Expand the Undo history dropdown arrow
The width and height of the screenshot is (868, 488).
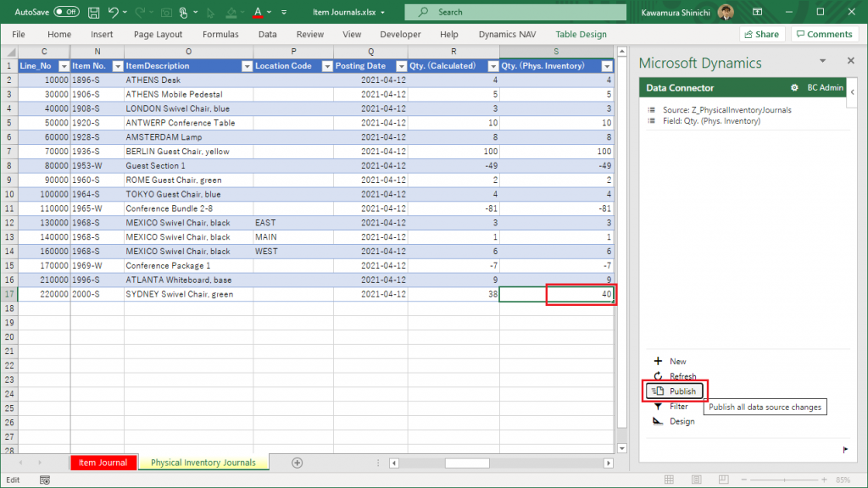click(x=125, y=12)
